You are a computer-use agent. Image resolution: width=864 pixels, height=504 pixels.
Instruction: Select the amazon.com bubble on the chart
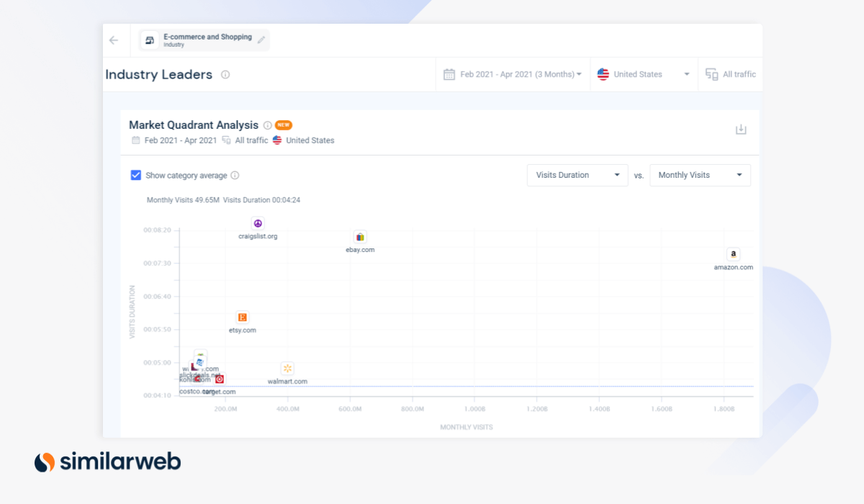pyautogui.click(x=733, y=254)
